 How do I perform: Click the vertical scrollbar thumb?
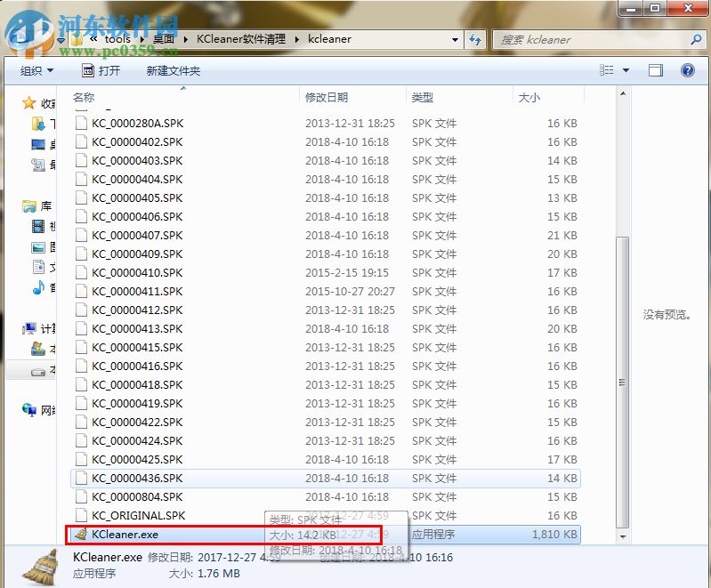coord(624,383)
